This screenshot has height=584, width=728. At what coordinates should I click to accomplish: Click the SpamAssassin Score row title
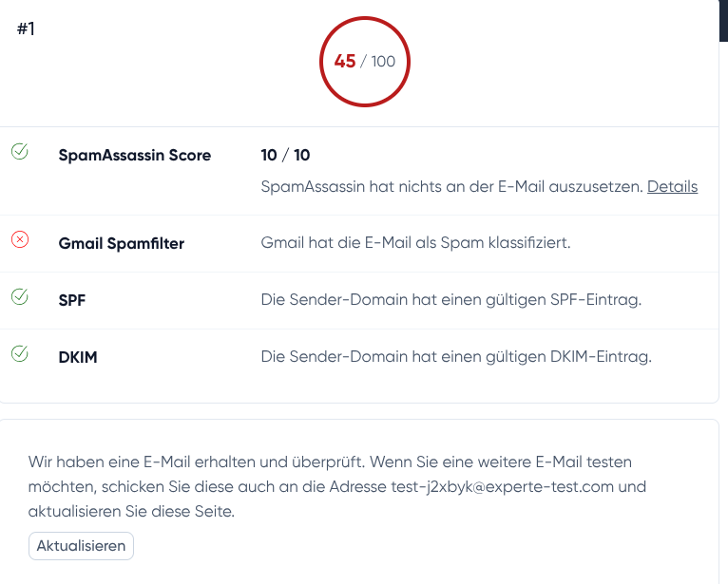tap(134, 155)
